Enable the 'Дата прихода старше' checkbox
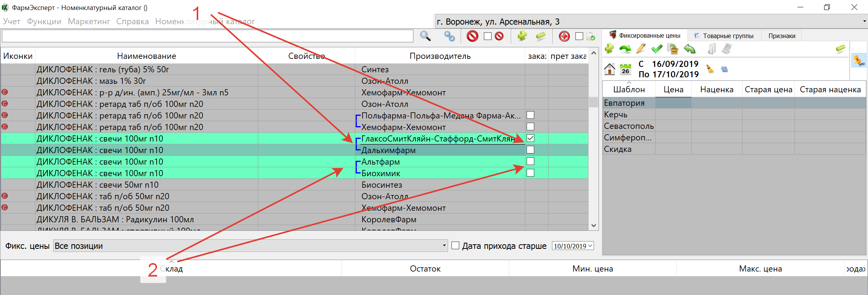 click(455, 245)
